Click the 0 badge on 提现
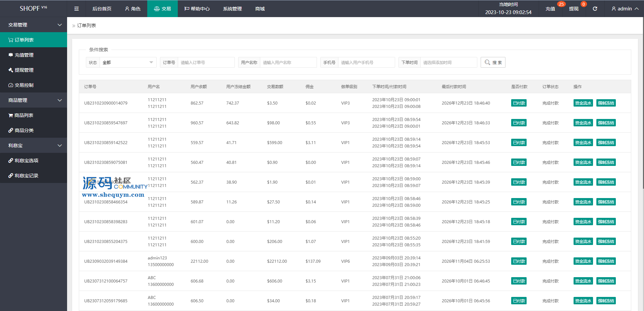The image size is (644, 311). click(x=584, y=4)
